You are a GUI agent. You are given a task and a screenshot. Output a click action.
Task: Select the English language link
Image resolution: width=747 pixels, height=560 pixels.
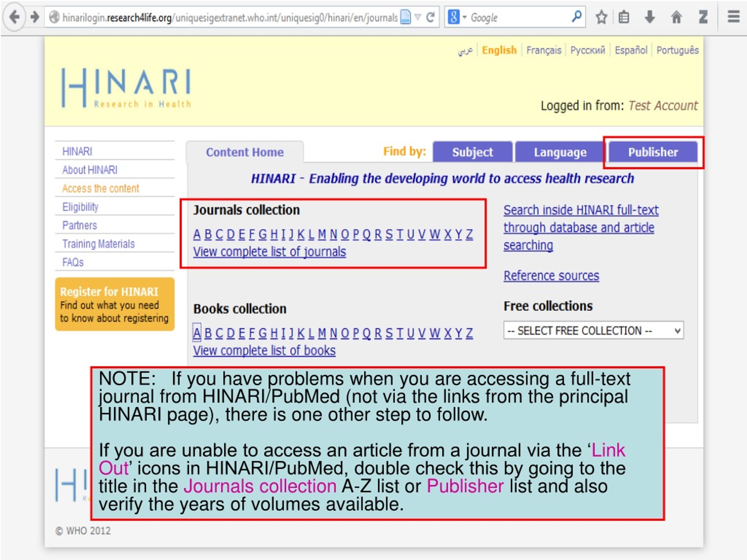499,50
